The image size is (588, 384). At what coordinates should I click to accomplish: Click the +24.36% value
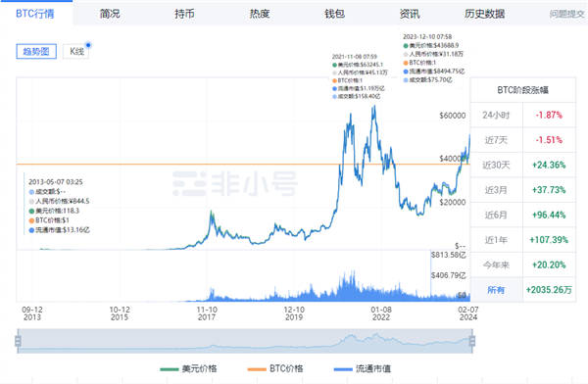(x=549, y=165)
